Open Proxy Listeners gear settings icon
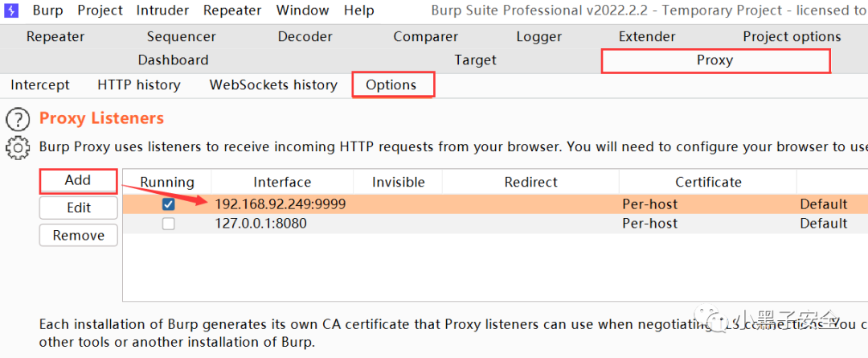Image resolution: width=868 pixels, height=358 pixels. click(x=18, y=147)
